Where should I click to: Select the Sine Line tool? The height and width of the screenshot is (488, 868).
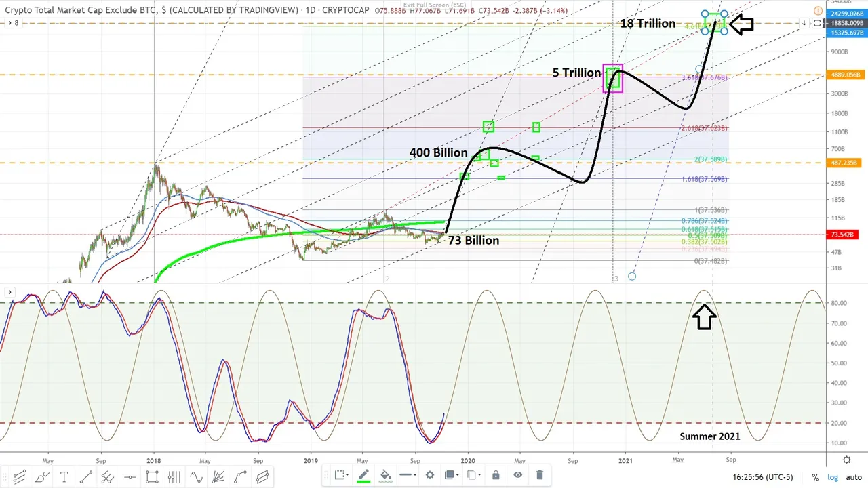click(x=196, y=476)
